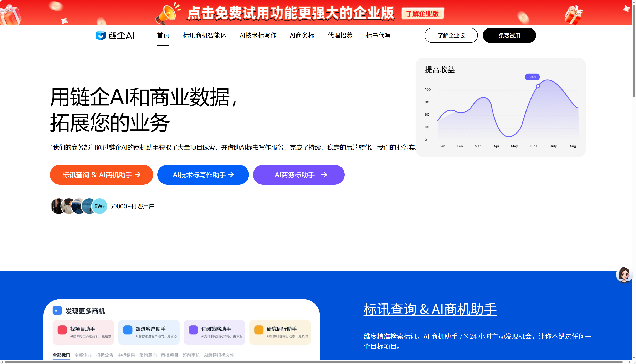636x364 pixels.
Task: Click the banner text 点击免费试用功能更强大的企业版
Action: (291, 13)
